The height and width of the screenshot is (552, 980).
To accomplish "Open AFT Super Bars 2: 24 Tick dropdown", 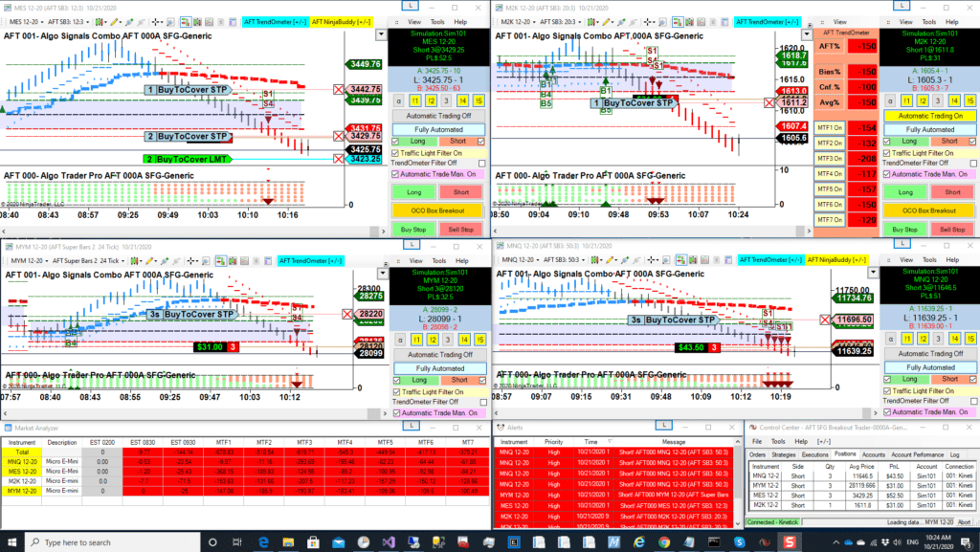I will [88, 261].
